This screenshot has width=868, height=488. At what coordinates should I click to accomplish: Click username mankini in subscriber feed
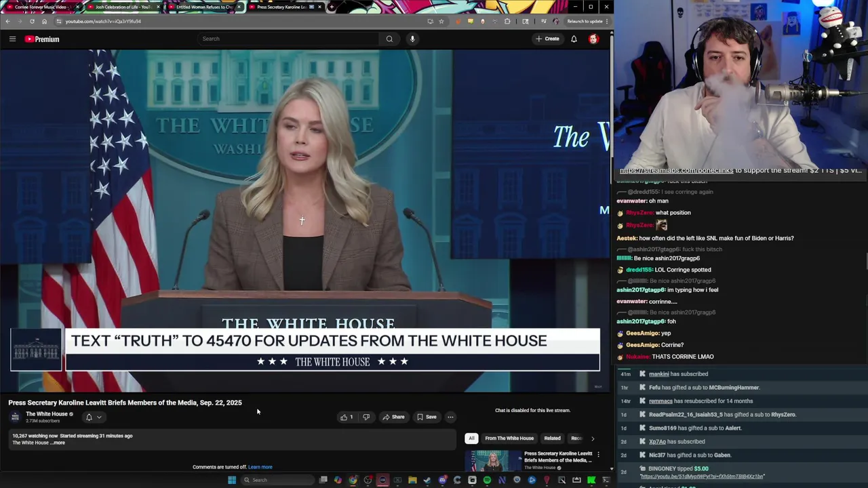click(658, 374)
